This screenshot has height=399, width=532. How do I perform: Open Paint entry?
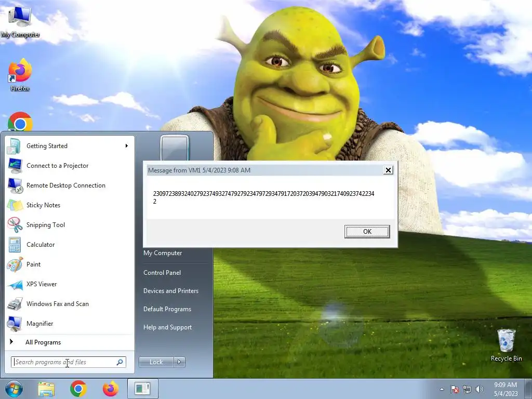point(70,264)
